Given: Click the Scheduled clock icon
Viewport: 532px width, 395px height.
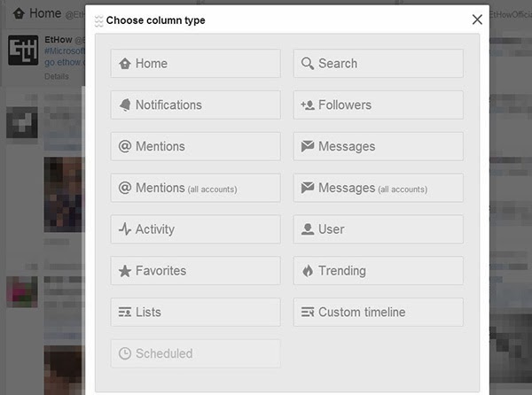Looking at the screenshot, I should [125, 353].
